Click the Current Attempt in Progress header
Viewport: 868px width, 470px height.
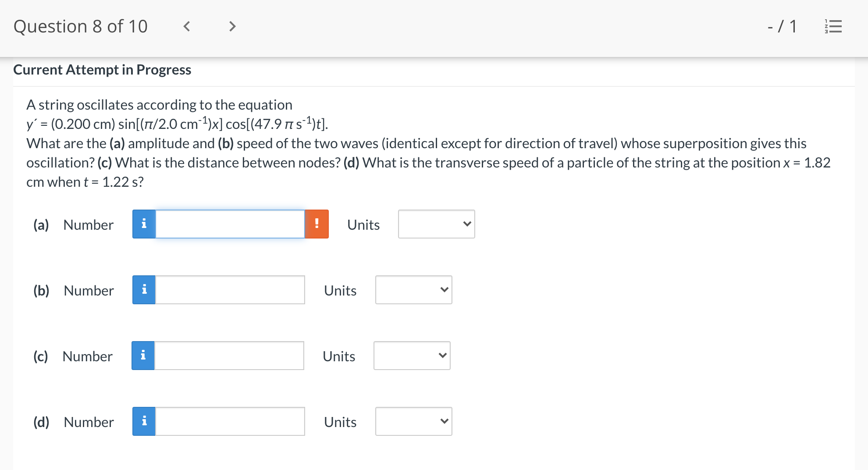coord(103,69)
